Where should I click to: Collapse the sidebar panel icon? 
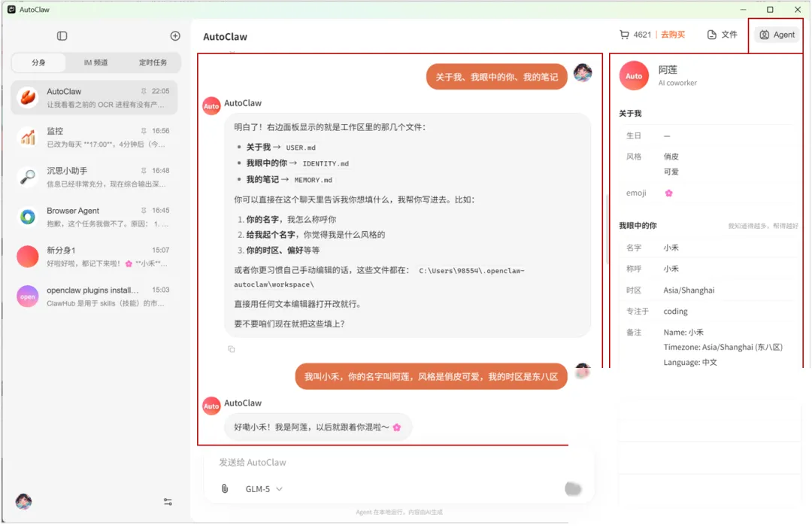62,36
